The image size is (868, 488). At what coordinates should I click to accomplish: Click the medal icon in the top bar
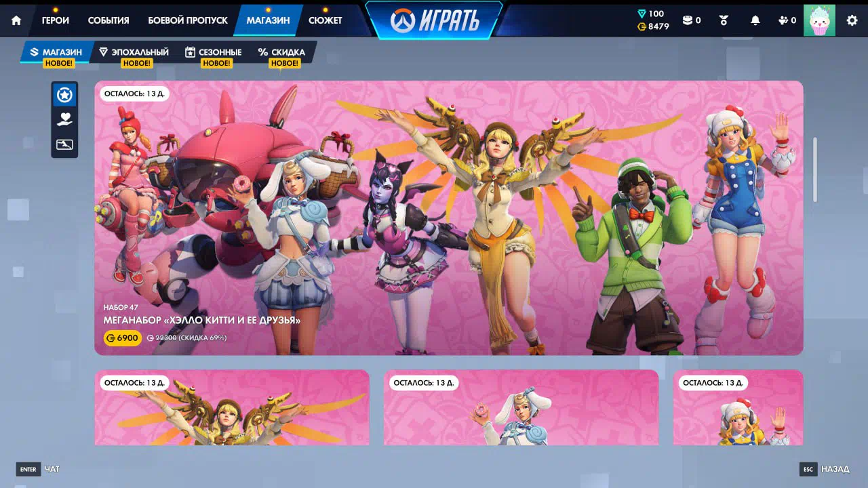pyautogui.click(x=724, y=20)
